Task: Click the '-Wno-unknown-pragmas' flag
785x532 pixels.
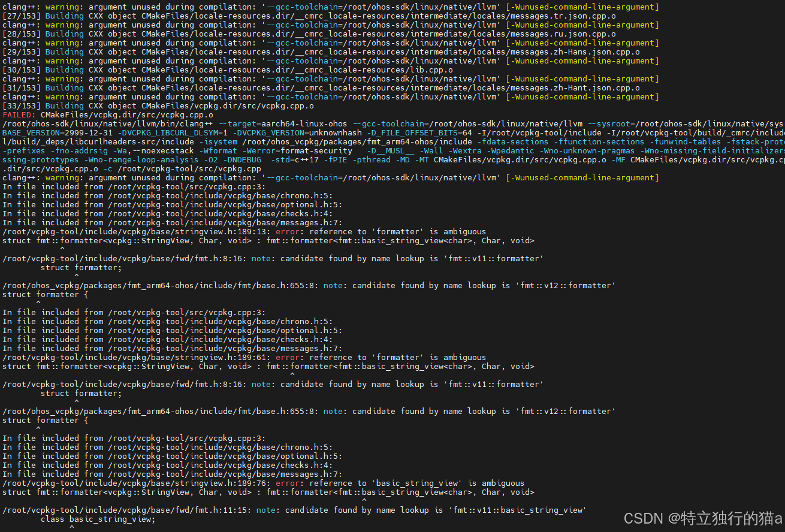Action: click(587, 151)
